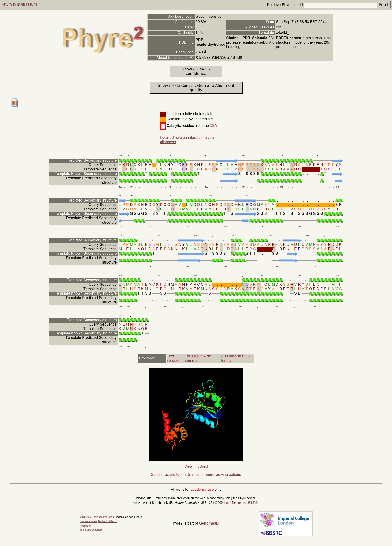The width and height of the screenshot is (392, 546).
Task: Click the Imperial College London logo
Action: pos(293,520)
